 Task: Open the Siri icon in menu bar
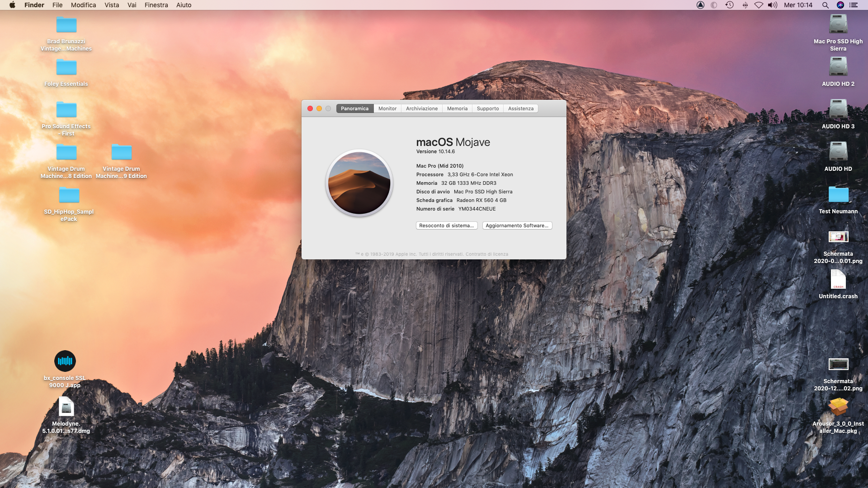840,5
